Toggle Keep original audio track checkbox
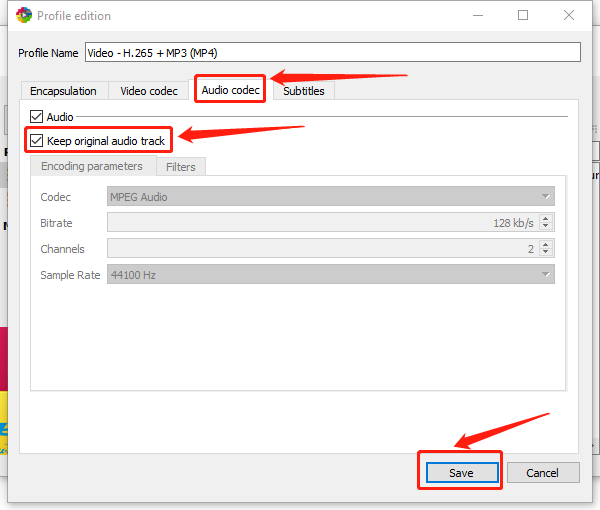 [x=37, y=140]
